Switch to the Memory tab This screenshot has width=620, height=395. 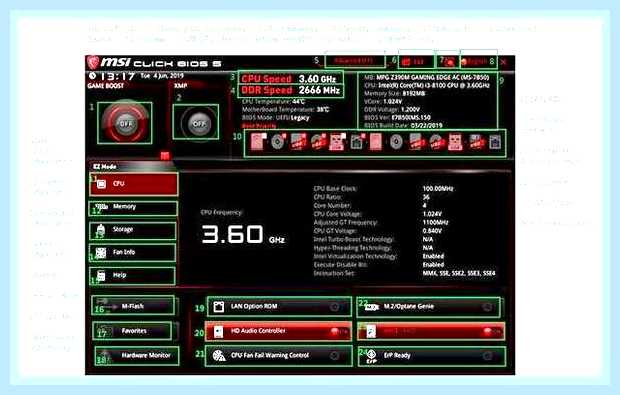(x=134, y=207)
